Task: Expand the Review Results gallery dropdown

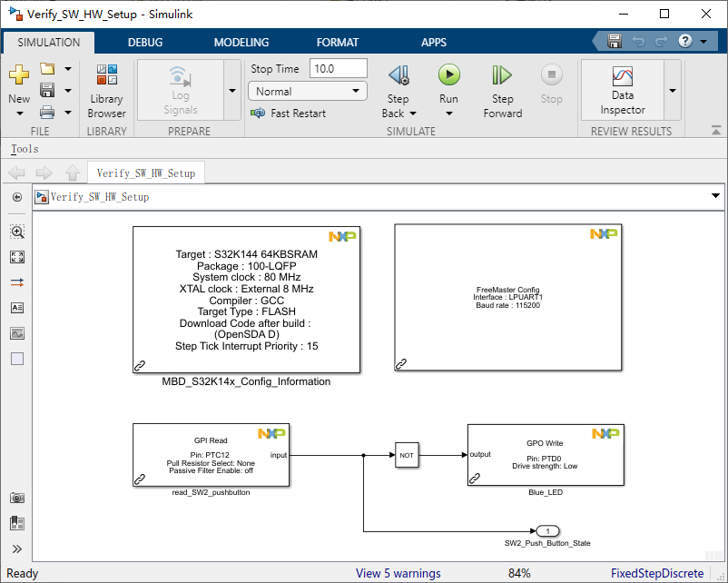Action: pos(673,91)
